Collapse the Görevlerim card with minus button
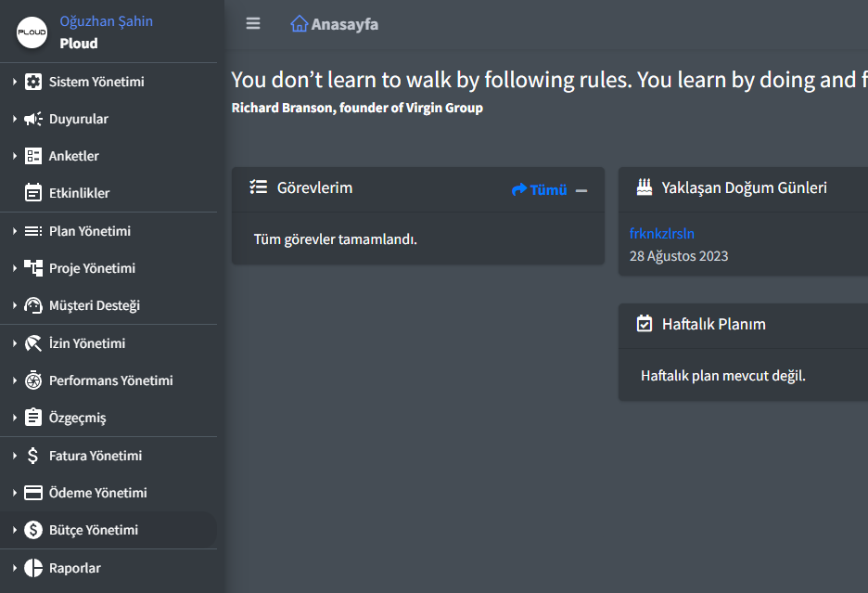This screenshot has width=868, height=593. tap(581, 190)
